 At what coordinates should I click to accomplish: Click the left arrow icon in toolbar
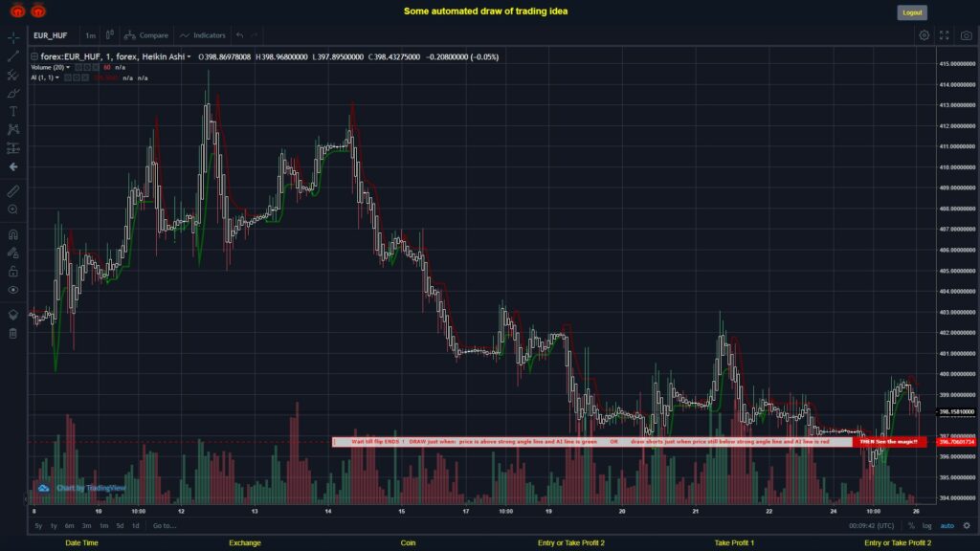tap(13, 166)
